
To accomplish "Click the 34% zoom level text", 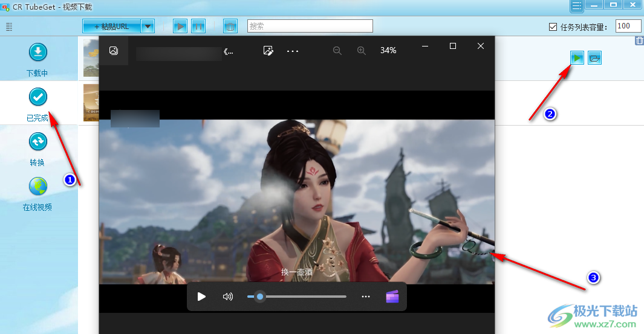I will 388,51.
